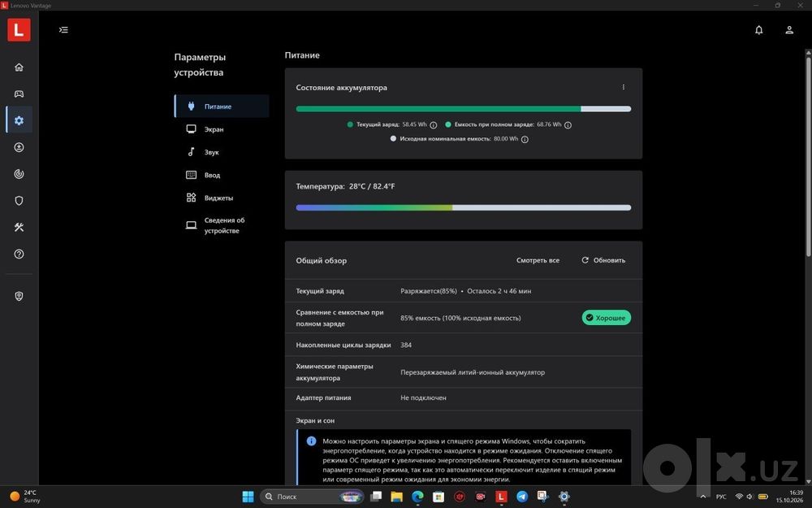Click Смотреть все link
The width and height of the screenshot is (812, 508).
tap(538, 260)
